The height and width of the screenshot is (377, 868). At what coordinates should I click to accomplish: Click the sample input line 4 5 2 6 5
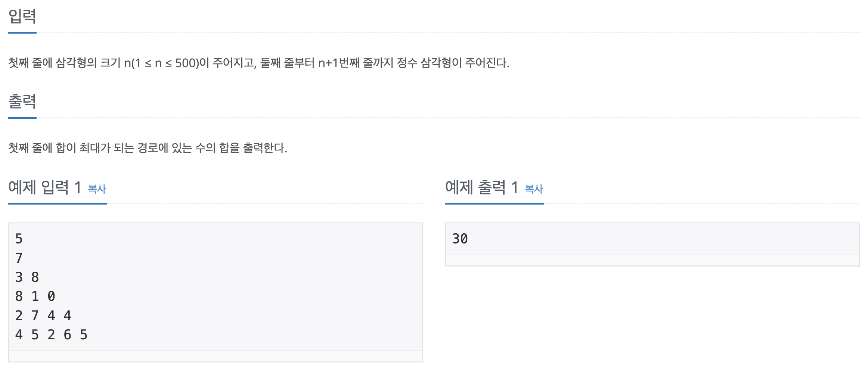[x=51, y=335]
